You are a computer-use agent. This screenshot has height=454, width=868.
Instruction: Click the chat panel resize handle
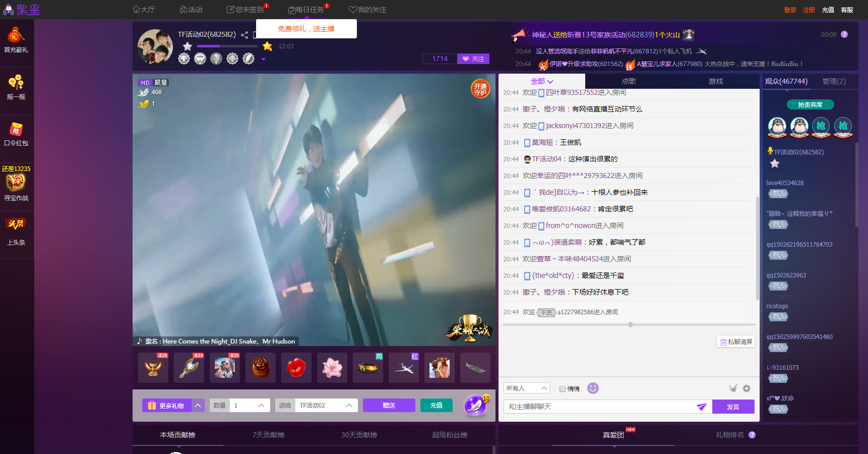coord(630,325)
